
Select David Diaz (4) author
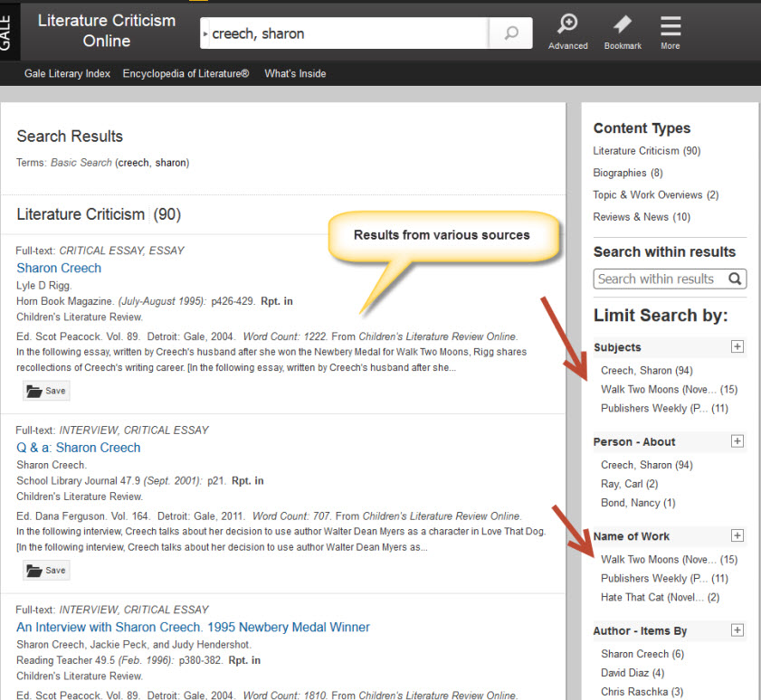tap(633, 673)
